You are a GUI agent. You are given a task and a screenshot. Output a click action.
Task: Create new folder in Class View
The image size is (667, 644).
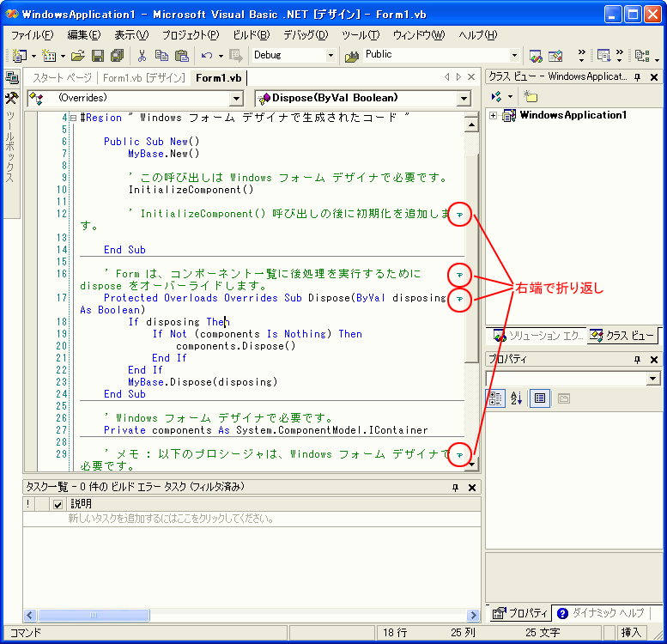tap(530, 96)
